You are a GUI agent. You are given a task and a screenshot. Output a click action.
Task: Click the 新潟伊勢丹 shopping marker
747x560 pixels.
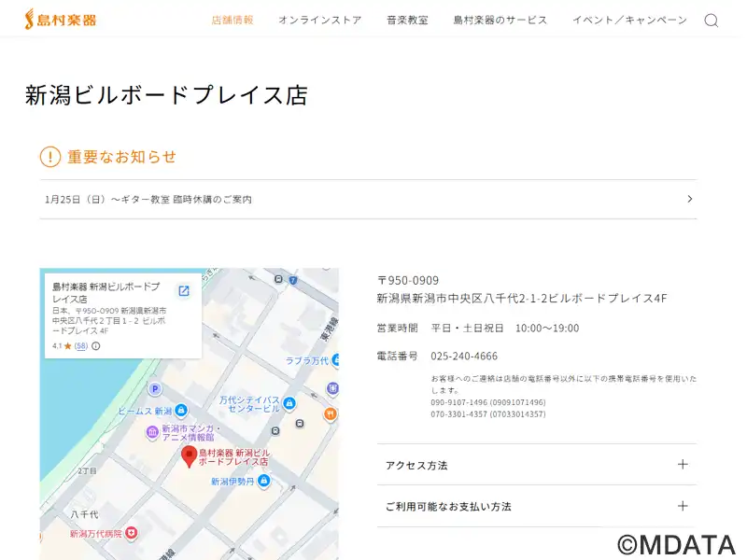tap(264, 481)
